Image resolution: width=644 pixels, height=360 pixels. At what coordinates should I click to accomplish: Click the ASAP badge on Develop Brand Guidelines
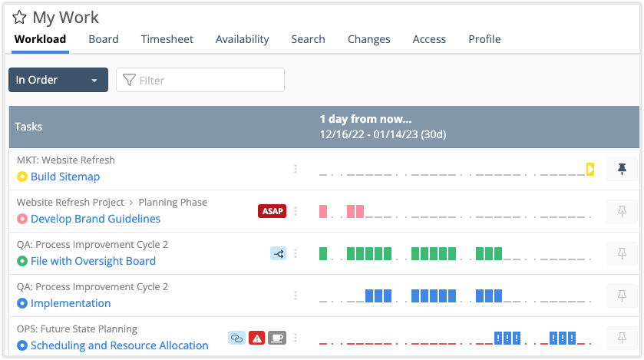pos(272,211)
